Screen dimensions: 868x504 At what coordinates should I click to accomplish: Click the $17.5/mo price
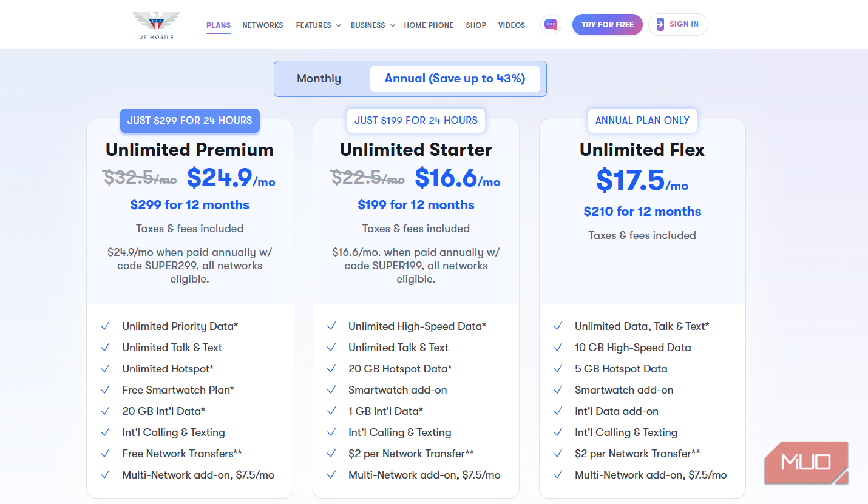pos(642,180)
